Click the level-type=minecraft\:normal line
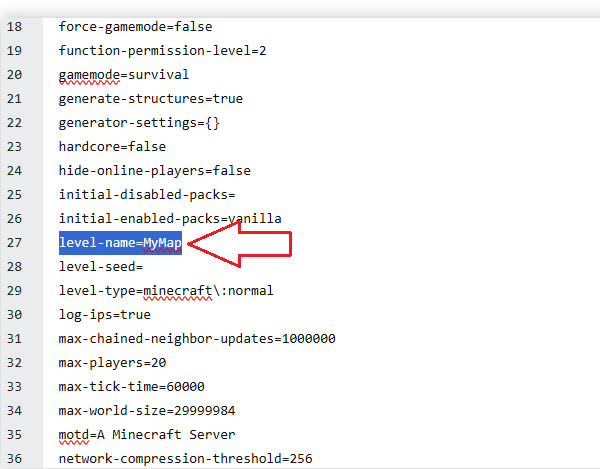The height and width of the screenshot is (469, 600). (x=166, y=291)
